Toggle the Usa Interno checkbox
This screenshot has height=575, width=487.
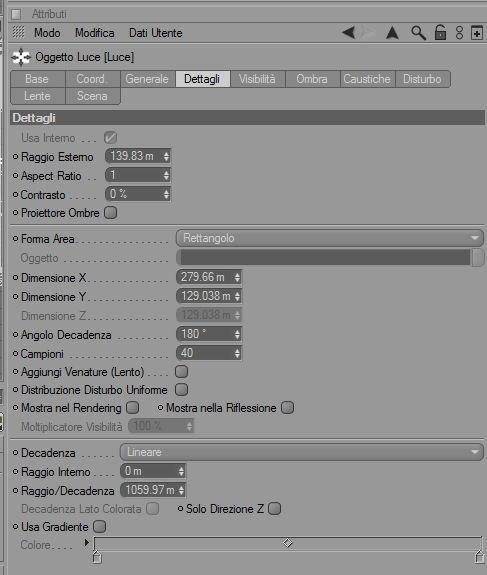click(110, 138)
